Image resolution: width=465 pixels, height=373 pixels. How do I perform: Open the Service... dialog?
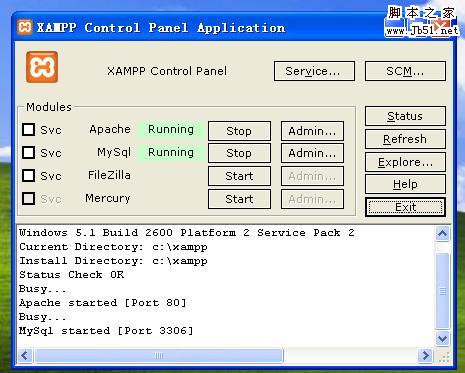[x=314, y=71]
